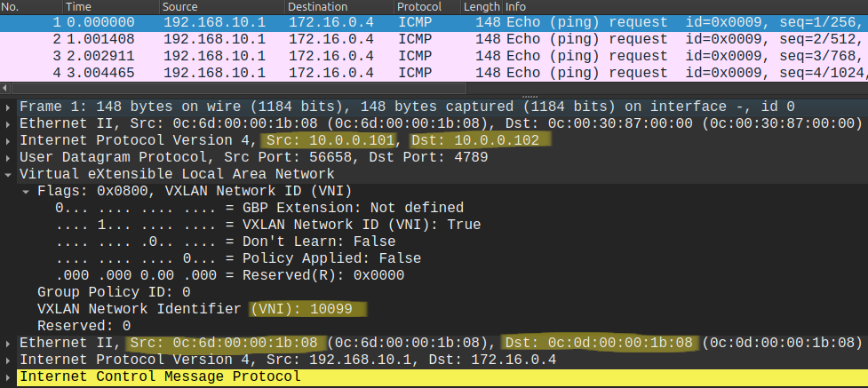Screen dimensions: 868x388
Task: Sort packets by the Destination column header
Action: [340, 7]
